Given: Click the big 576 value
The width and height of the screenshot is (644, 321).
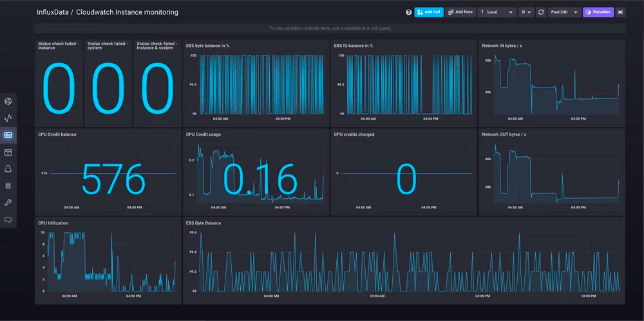Looking at the screenshot, I should (x=114, y=179).
